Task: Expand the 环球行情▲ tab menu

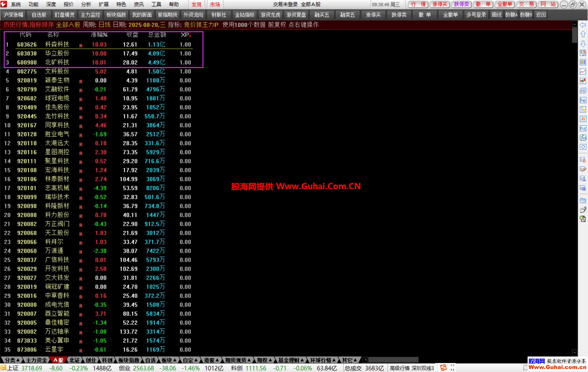Action: (x=323, y=360)
